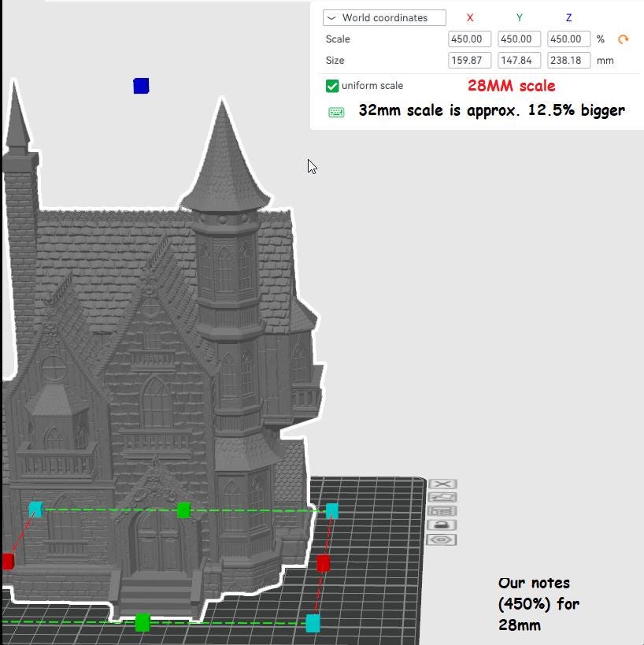This screenshot has width=644, height=645.
Task: Click the plate's arrange objects icon
Action: [442, 511]
